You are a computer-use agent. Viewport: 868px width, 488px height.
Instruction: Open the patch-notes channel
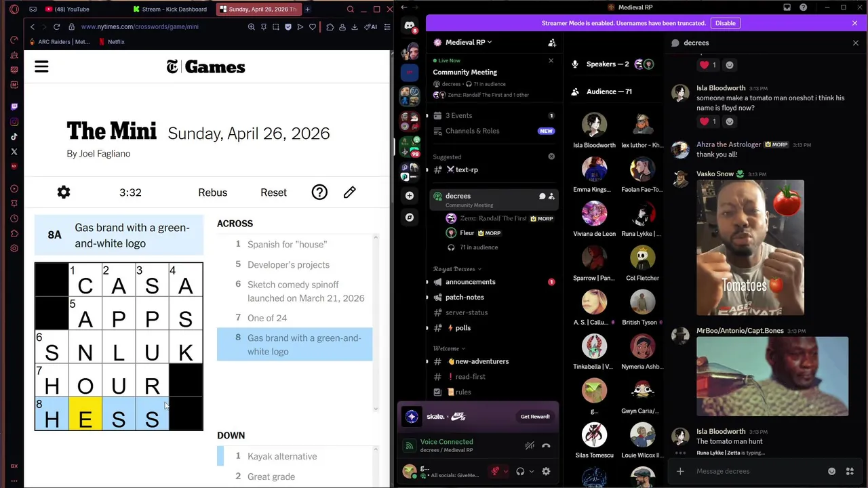tap(493, 297)
